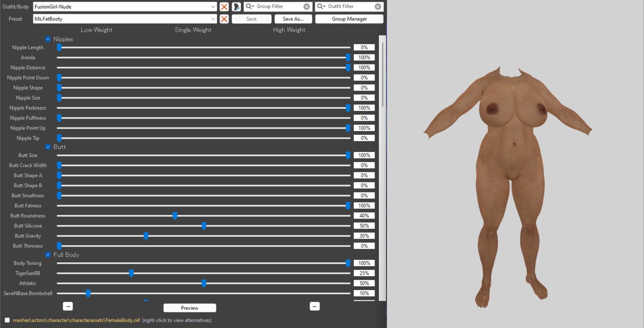Click the Butt Roundness slider handle

tap(175, 216)
